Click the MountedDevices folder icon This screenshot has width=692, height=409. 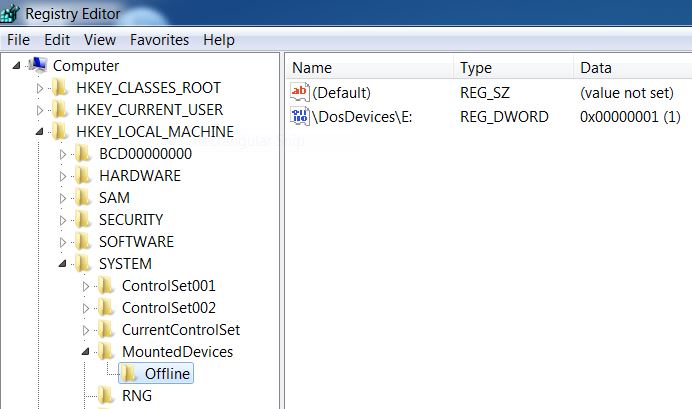(105, 352)
